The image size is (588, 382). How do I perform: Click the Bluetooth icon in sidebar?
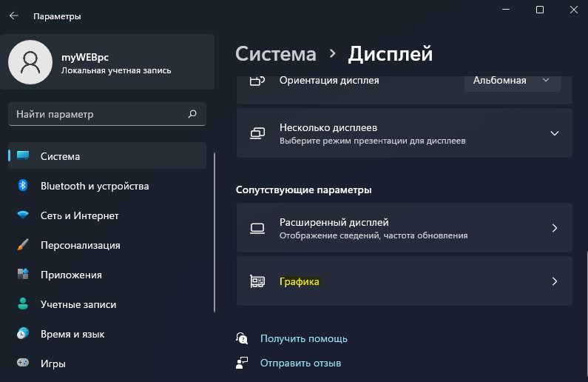pos(23,185)
